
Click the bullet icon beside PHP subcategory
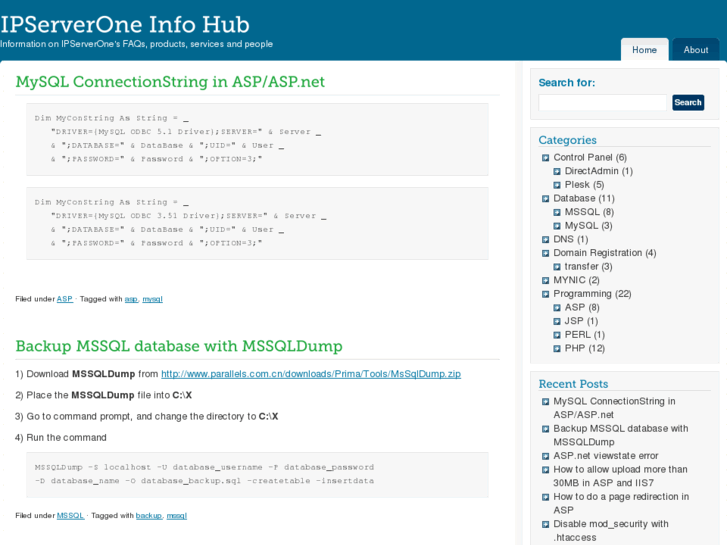(x=557, y=349)
